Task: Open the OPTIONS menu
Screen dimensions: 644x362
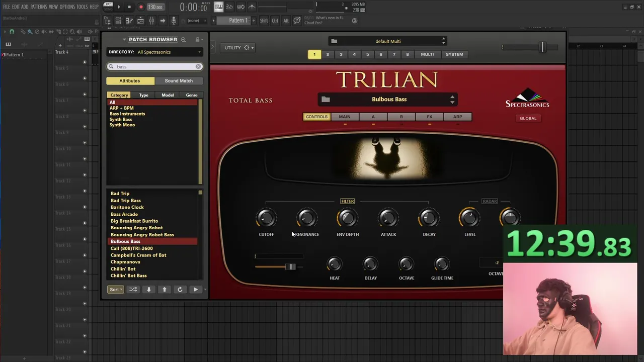Action: coord(67,7)
